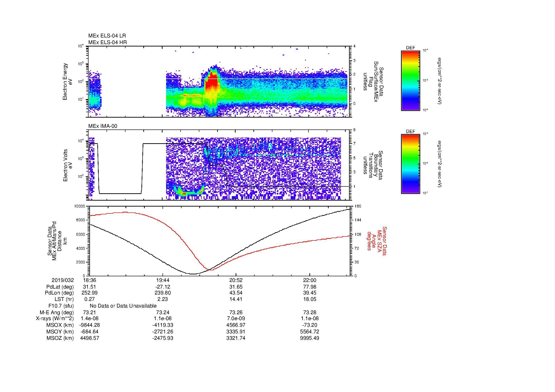Click X-rays value '7.0e-09'
The height and width of the screenshot is (392, 555).
236,318
